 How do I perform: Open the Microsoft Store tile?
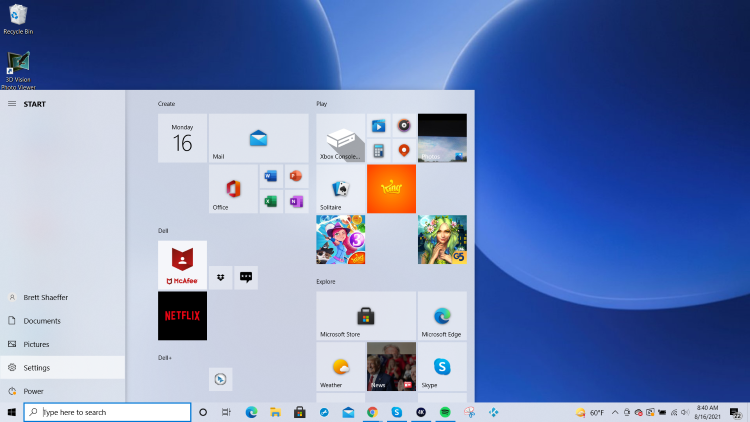click(365, 315)
